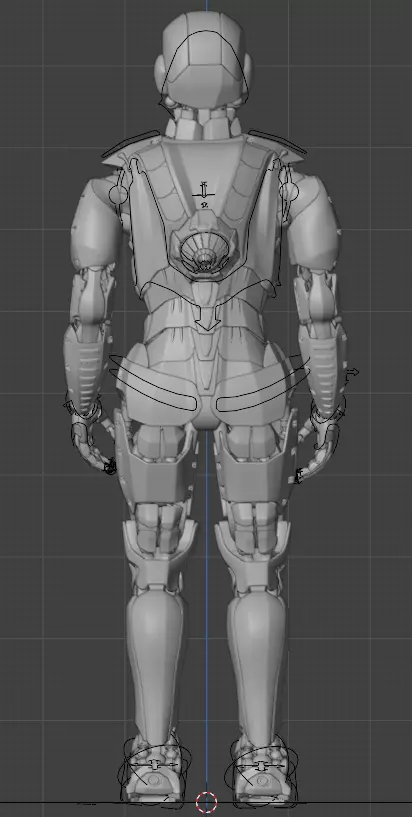Screen dimensions: 412x817
Task: Select the arc control above the left-side shoulder
Action: coord(130,143)
